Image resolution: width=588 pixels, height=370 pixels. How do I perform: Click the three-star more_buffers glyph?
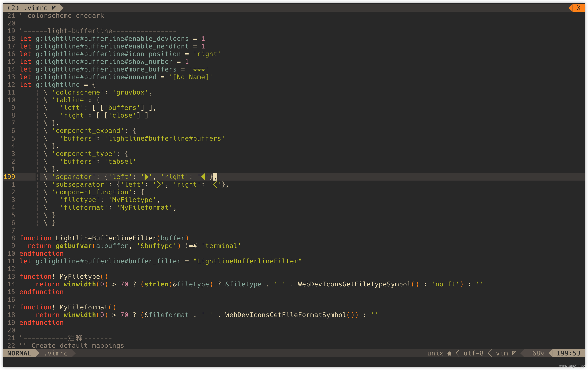(199, 70)
